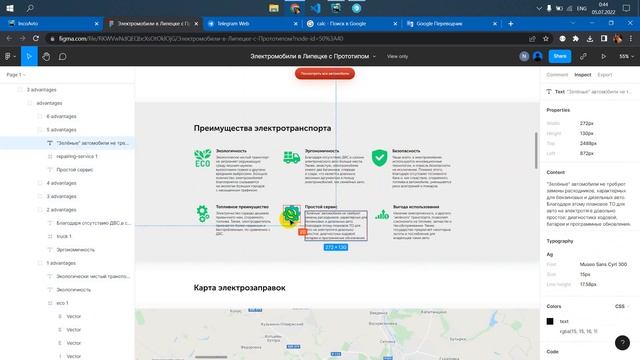Click the green bar-chart icon beside Выгода использования
The image size is (640, 360).
coord(382,214)
